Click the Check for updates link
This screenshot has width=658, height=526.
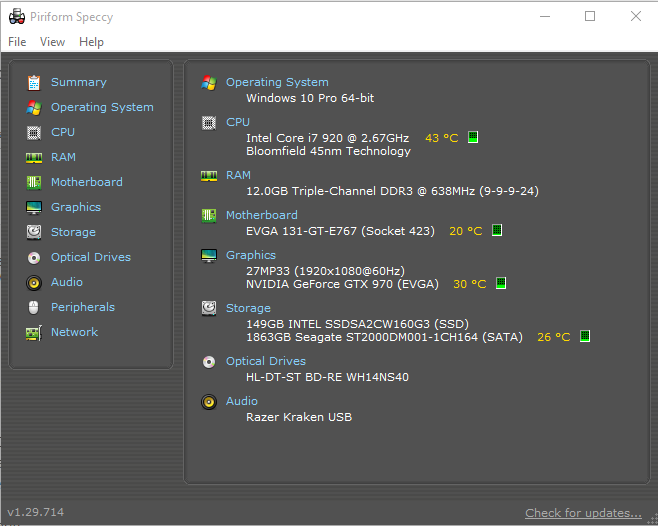(583, 513)
